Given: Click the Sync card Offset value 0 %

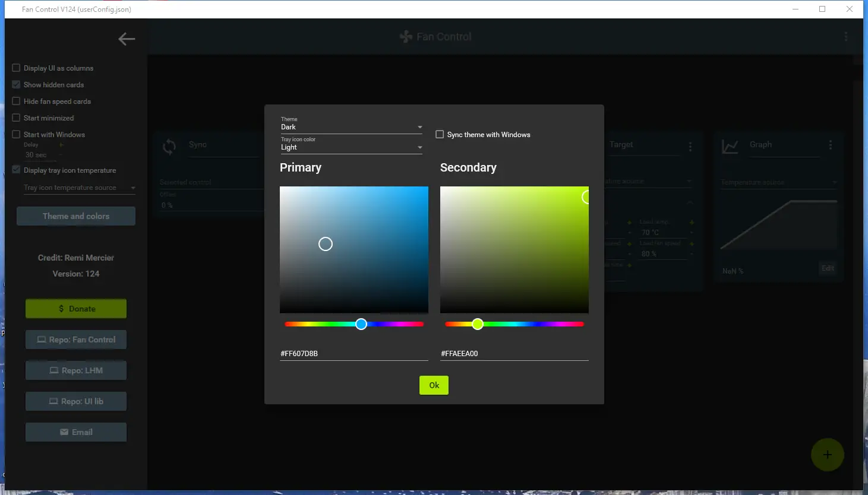Looking at the screenshot, I should (167, 205).
